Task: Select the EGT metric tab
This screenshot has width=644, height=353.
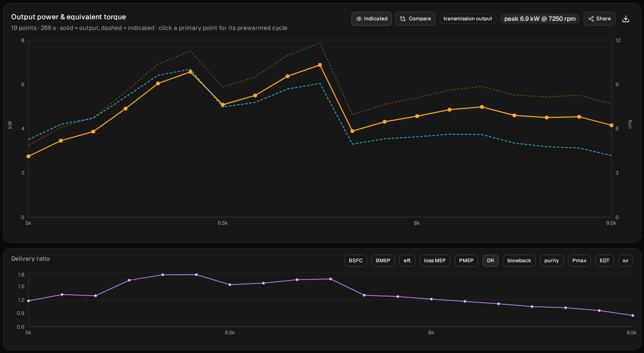Action: pos(604,261)
